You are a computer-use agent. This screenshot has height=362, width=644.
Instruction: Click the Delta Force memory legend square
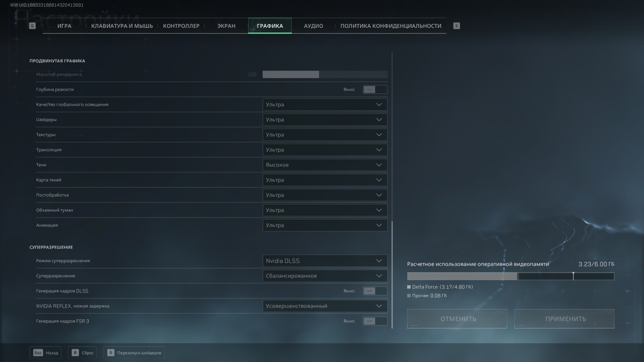point(409,287)
